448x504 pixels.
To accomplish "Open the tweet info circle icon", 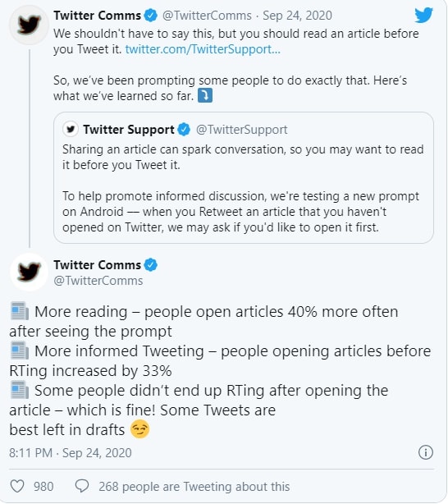I will 426,452.
